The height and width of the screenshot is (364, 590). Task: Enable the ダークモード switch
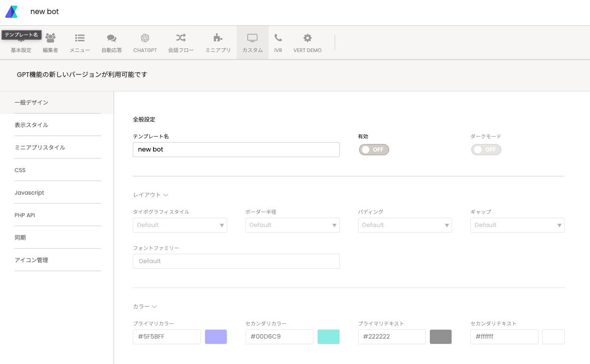pos(486,150)
